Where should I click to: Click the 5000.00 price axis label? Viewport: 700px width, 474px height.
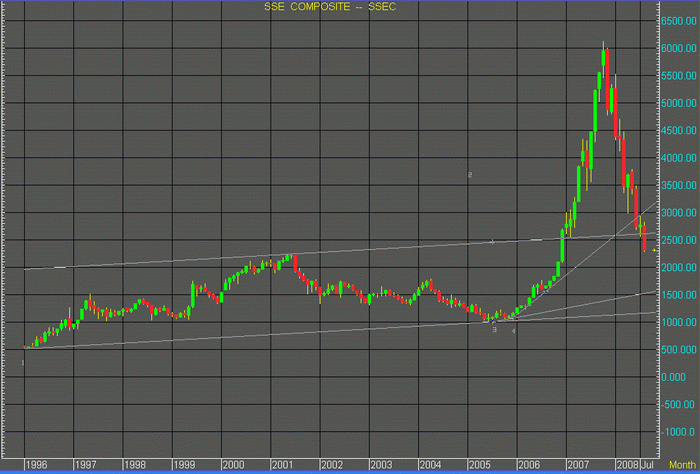click(x=679, y=103)
